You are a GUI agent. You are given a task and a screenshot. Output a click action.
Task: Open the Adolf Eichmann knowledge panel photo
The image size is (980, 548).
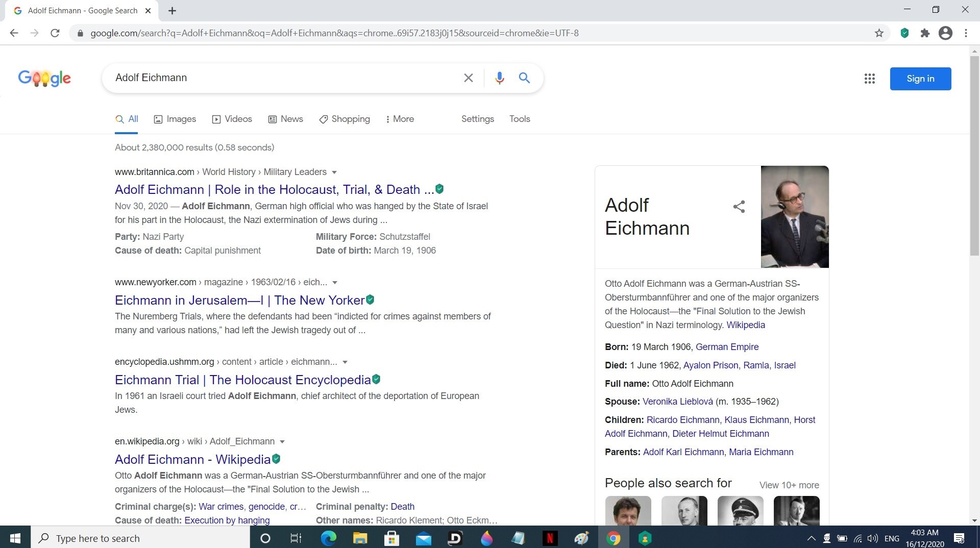[795, 217]
